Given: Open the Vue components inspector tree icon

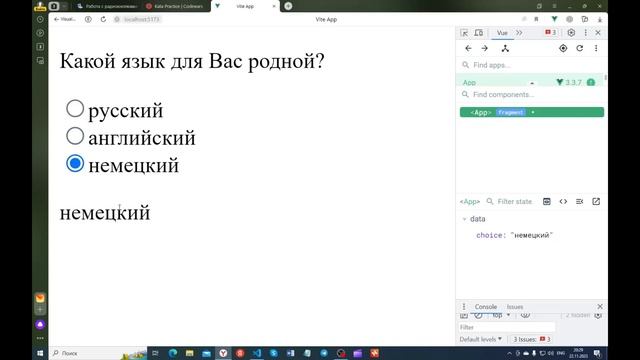Looking at the screenshot, I should [505, 48].
